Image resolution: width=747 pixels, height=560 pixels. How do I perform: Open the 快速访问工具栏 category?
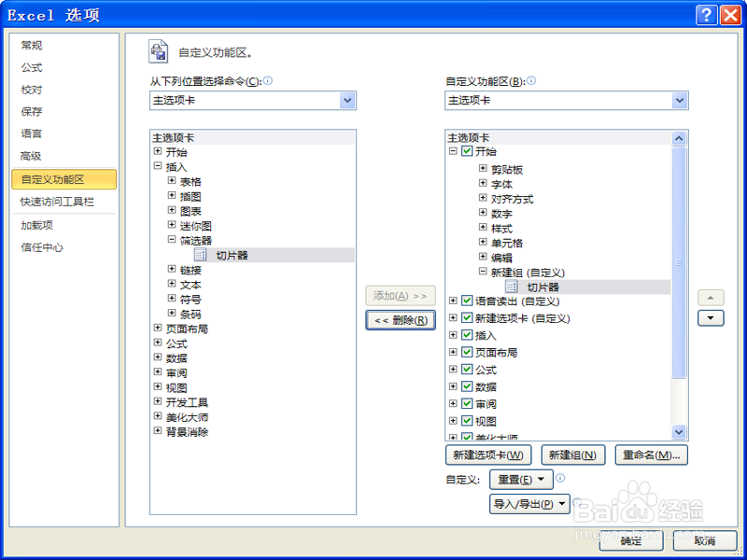click(x=57, y=202)
